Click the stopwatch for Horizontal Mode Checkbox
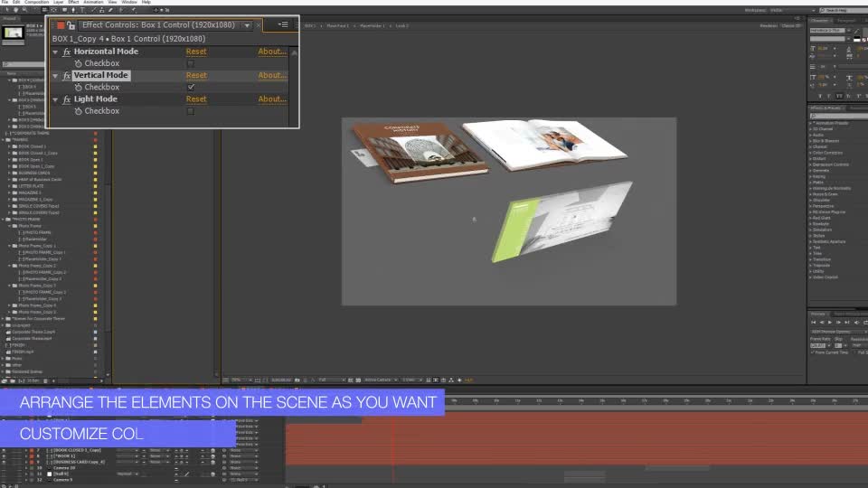This screenshot has width=868, height=488. (x=78, y=63)
